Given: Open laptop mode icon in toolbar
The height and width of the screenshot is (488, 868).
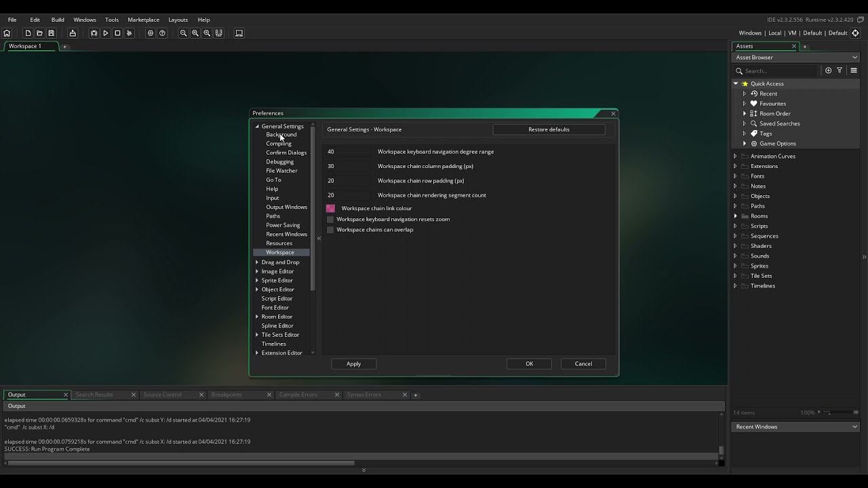Looking at the screenshot, I should 239,33.
